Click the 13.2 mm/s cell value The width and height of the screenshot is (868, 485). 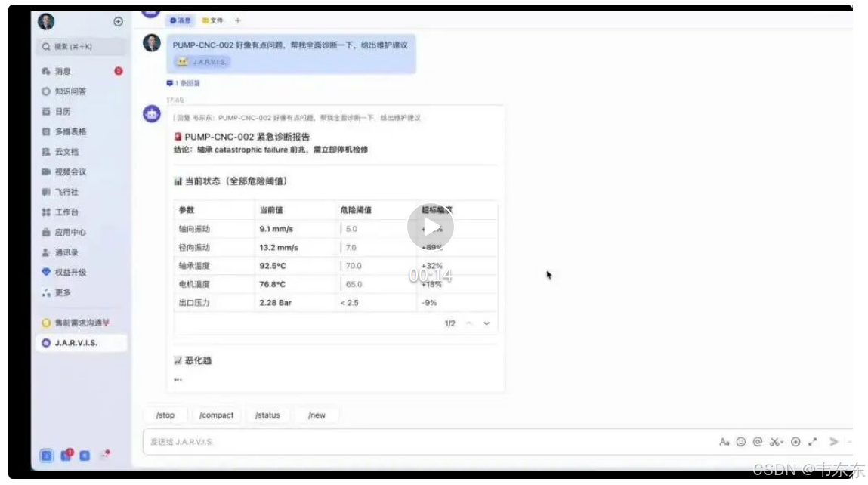[x=279, y=248]
